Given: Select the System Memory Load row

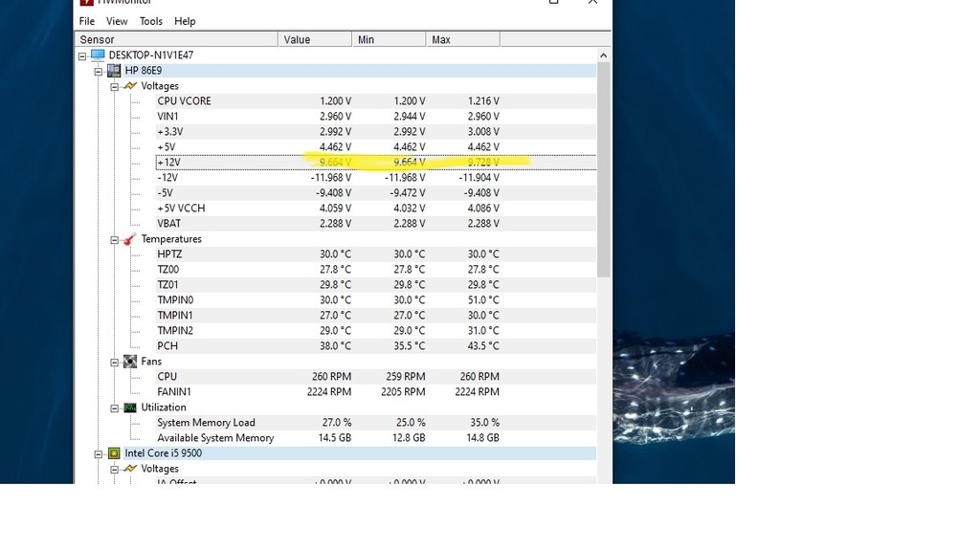Looking at the screenshot, I should point(375,423).
